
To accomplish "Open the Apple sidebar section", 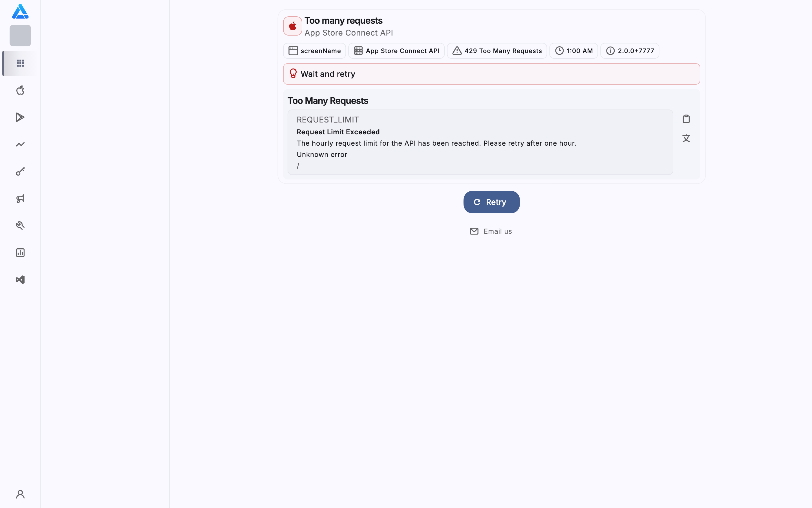I will pos(20,90).
